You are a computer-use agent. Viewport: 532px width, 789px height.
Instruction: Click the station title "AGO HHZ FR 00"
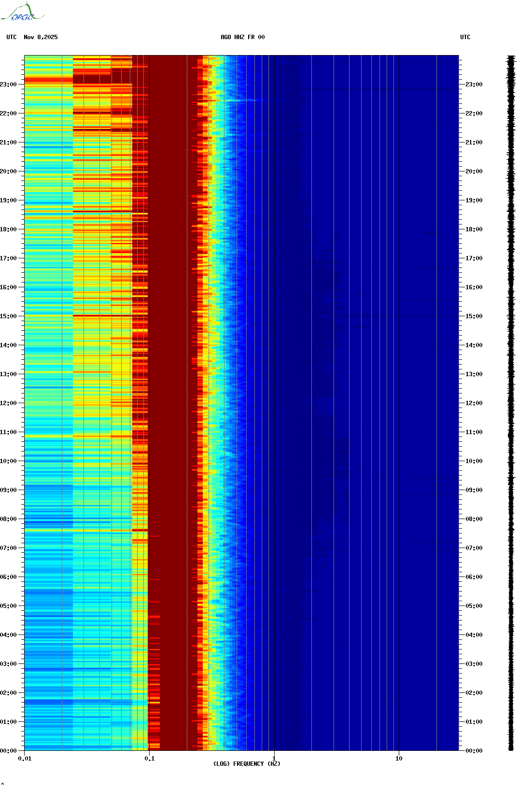pyautogui.click(x=243, y=37)
